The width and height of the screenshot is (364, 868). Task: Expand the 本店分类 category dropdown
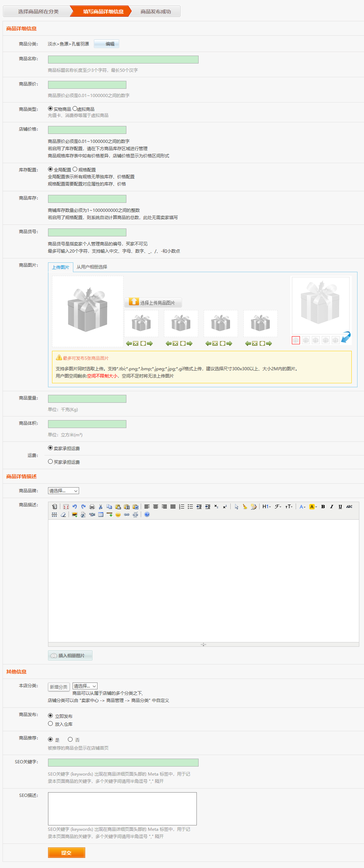(x=85, y=686)
